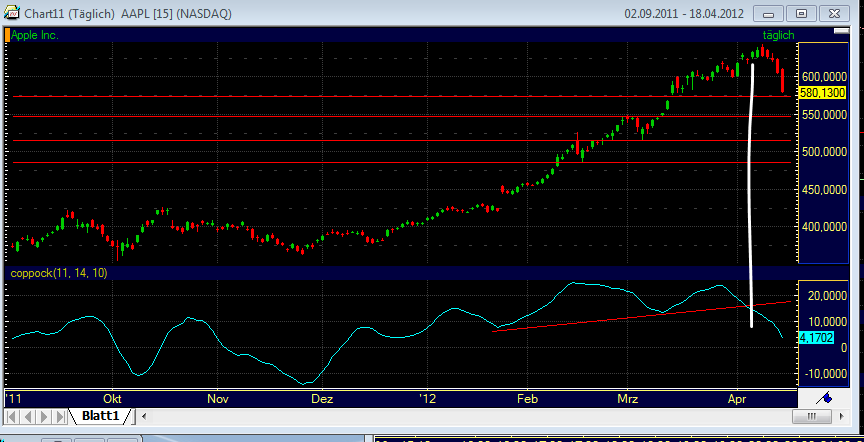This screenshot has width=864, height=442.
Task: Go to the previous sheet with the navigation arrow
Action: [28, 416]
